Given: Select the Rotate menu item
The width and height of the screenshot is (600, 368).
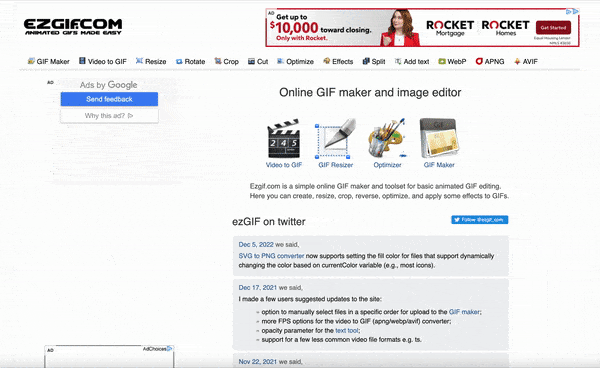Looking at the screenshot, I should tap(190, 61).
